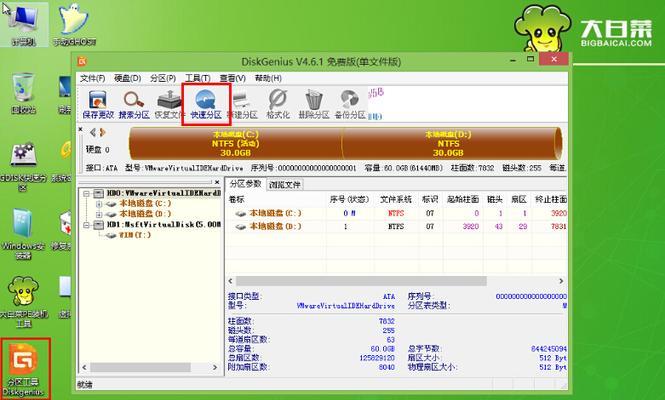Open the 帮助(H) menu

click(268, 78)
